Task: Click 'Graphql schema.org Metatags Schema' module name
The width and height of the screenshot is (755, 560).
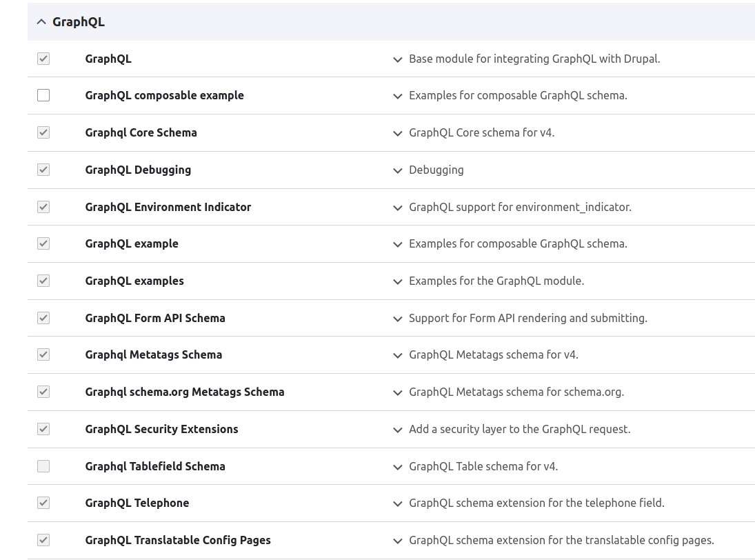Action: coord(184,392)
